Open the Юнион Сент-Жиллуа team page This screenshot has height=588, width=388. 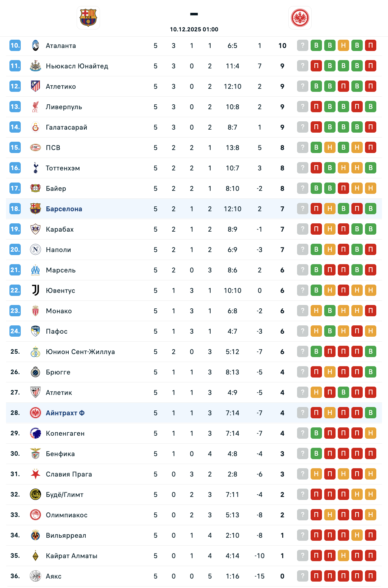pos(80,352)
